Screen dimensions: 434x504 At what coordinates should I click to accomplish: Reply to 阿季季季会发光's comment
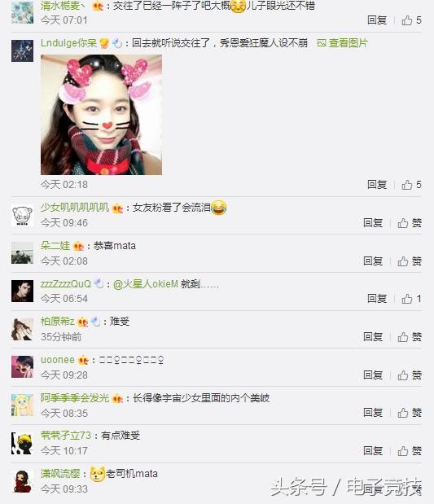[x=373, y=412]
